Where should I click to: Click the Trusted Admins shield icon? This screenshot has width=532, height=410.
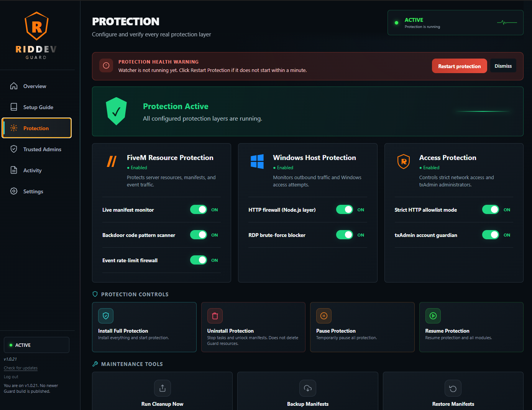[x=14, y=149]
